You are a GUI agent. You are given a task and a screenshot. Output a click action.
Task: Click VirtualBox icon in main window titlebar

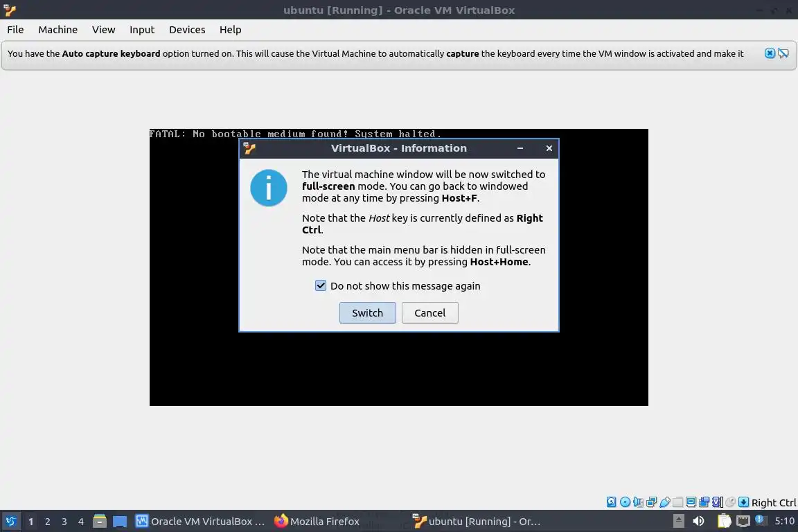tap(10, 10)
